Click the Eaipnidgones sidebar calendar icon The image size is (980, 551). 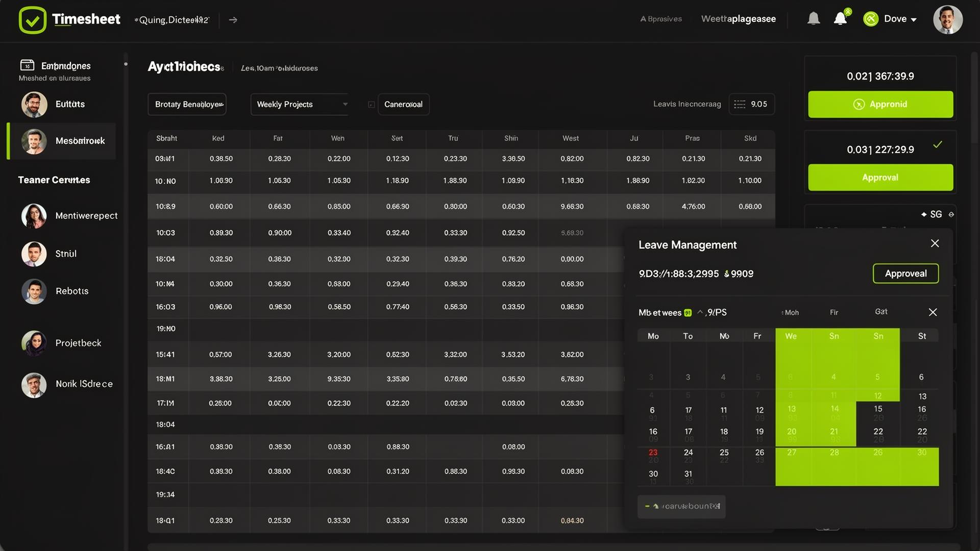tap(27, 65)
